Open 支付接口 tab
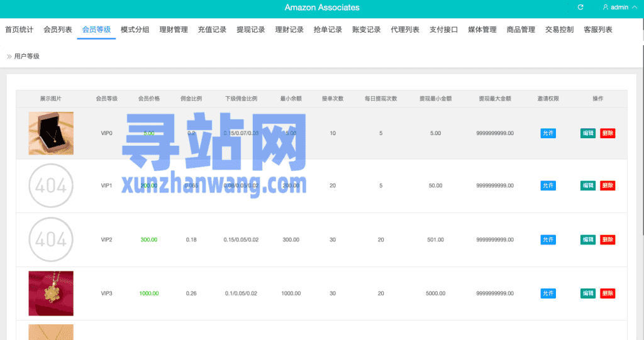This screenshot has height=340, width=644. (443, 30)
